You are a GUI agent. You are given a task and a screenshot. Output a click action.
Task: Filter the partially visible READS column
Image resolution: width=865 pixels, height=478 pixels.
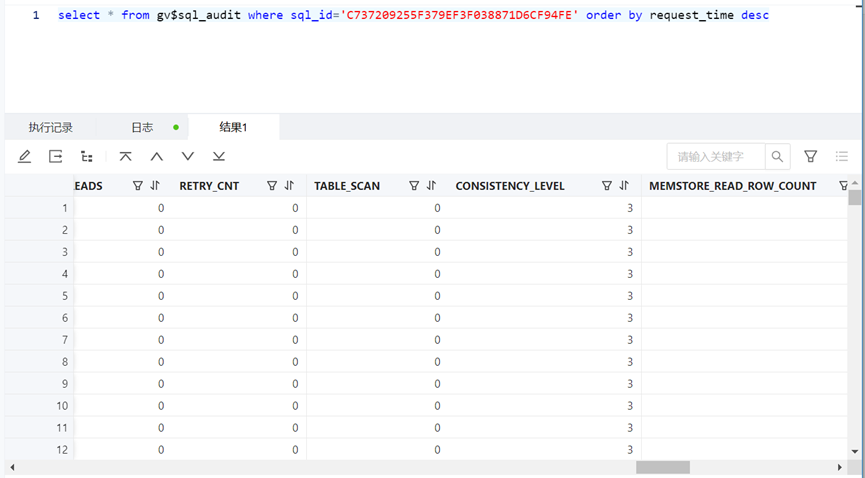tap(138, 186)
